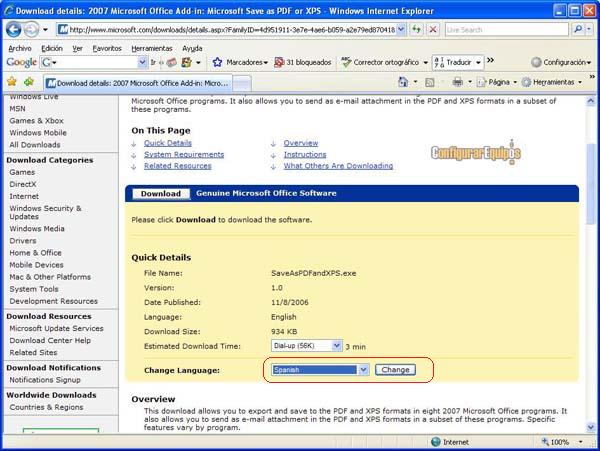Image resolution: width=600 pixels, height=451 pixels.
Task: Click in the Live Search box
Action: (506, 29)
